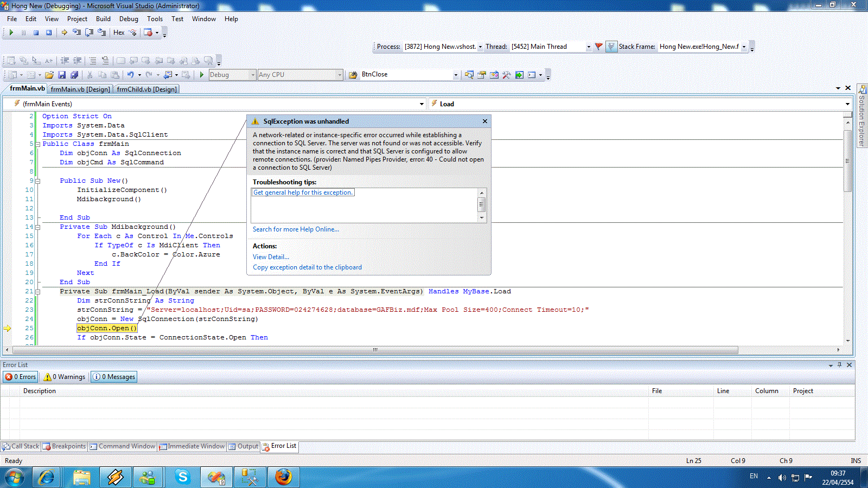868x488 pixels.
Task: Open Internet Explorer from the taskbar
Action: (47, 477)
